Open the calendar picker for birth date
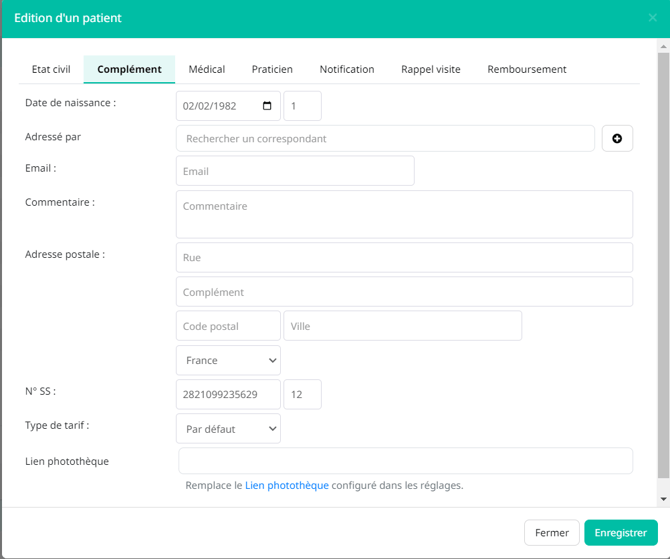 click(x=267, y=106)
